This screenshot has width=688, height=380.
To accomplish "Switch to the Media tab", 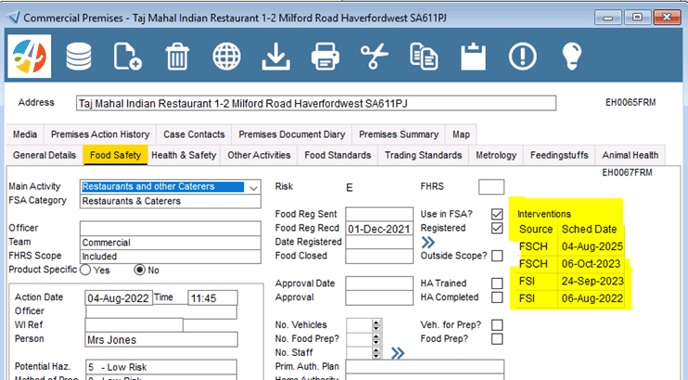I will click(x=25, y=135).
